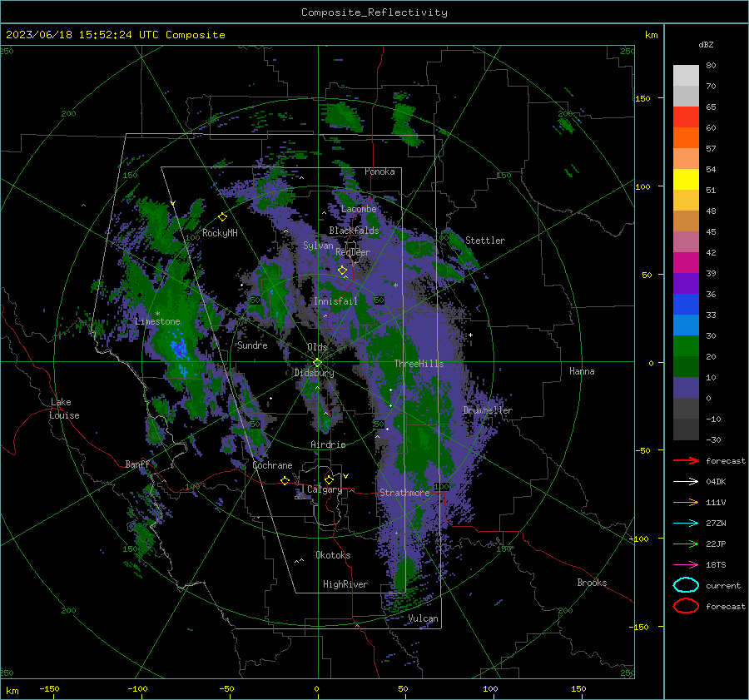The image size is (749, 700).
Task: Click the Stettler city label
Action: pyautogui.click(x=485, y=241)
